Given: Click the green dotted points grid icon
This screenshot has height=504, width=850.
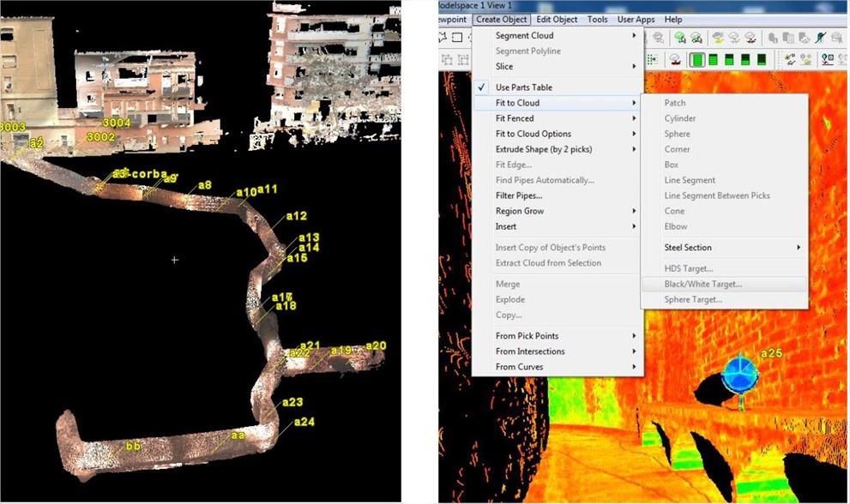Looking at the screenshot, I should (x=652, y=60).
